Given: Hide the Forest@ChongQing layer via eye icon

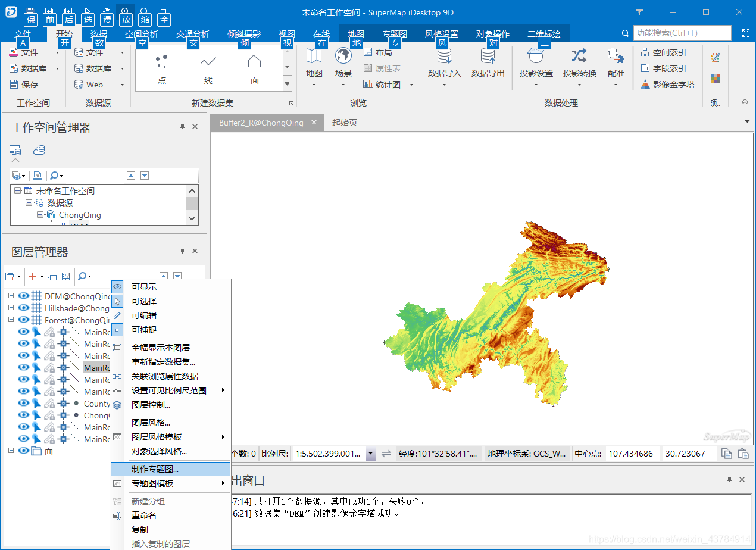Looking at the screenshot, I should click(24, 320).
